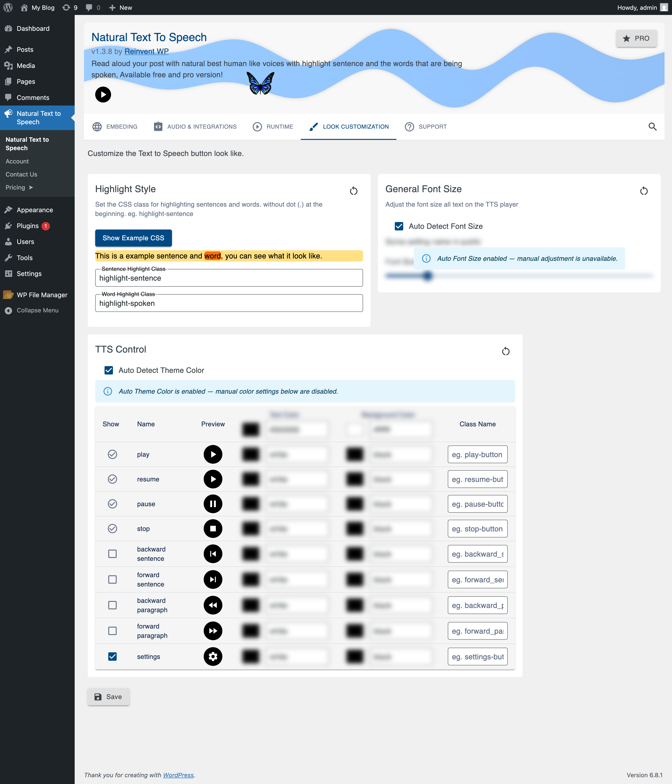The width and height of the screenshot is (672, 784).
Task: Click the info icon in the Auto Theme Color notice
Action: pyautogui.click(x=108, y=391)
